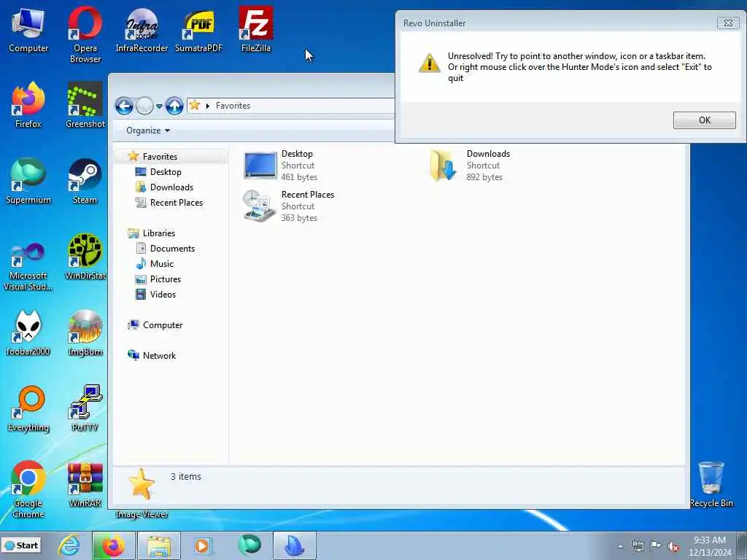Click the clock showing 9:33 AM

pyautogui.click(x=709, y=546)
